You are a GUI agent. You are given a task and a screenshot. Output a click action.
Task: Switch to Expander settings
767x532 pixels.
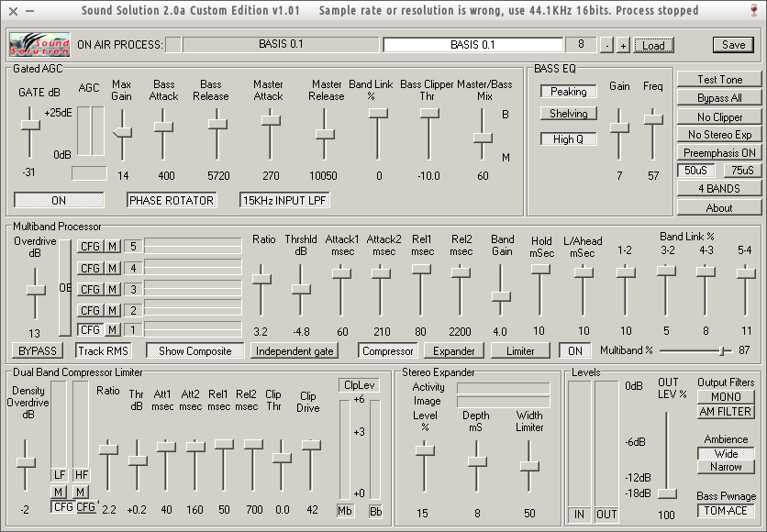454,350
